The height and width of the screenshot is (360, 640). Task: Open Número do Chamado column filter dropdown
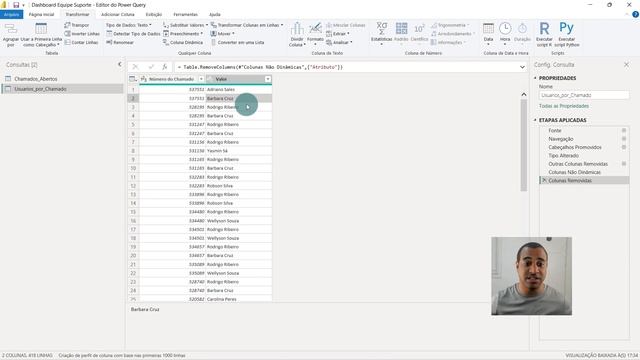[201, 79]
